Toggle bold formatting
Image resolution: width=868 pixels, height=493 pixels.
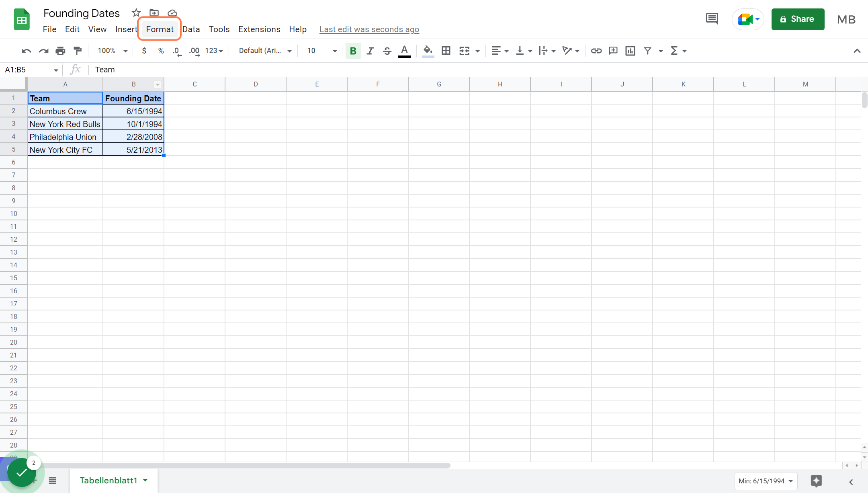pyautogui.click(x=353, y=51)
